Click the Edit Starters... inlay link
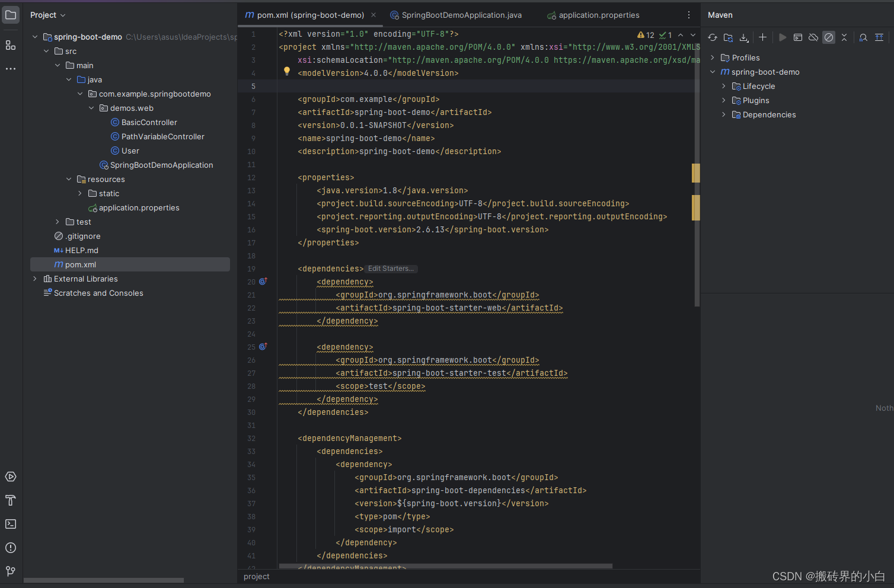894x588 pixels. (x=391, y=269)
